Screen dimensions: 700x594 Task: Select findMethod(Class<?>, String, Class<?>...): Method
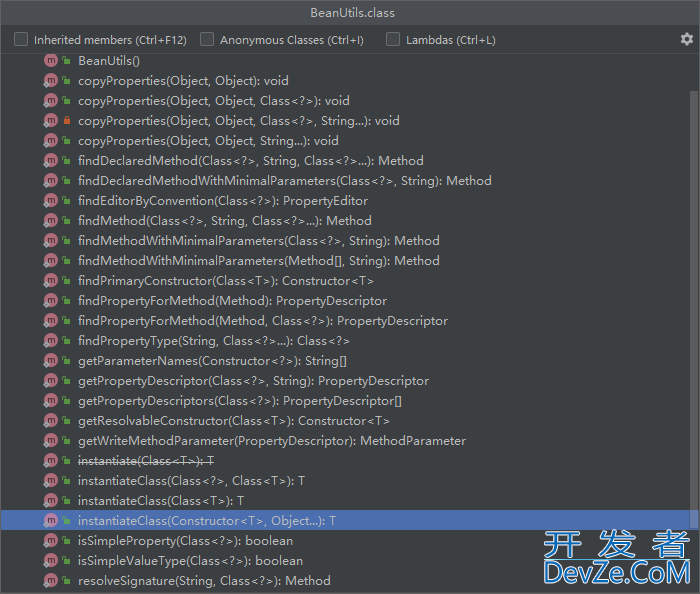coord(345,220)
